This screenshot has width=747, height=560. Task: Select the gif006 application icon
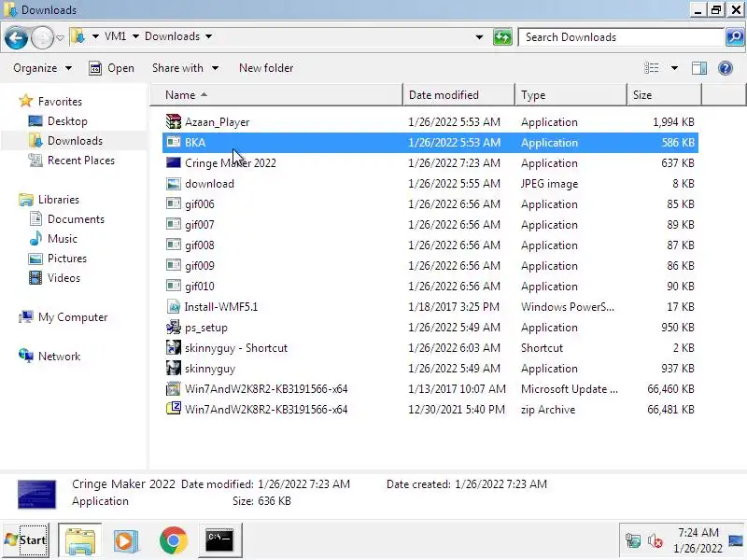click(174, 203)
